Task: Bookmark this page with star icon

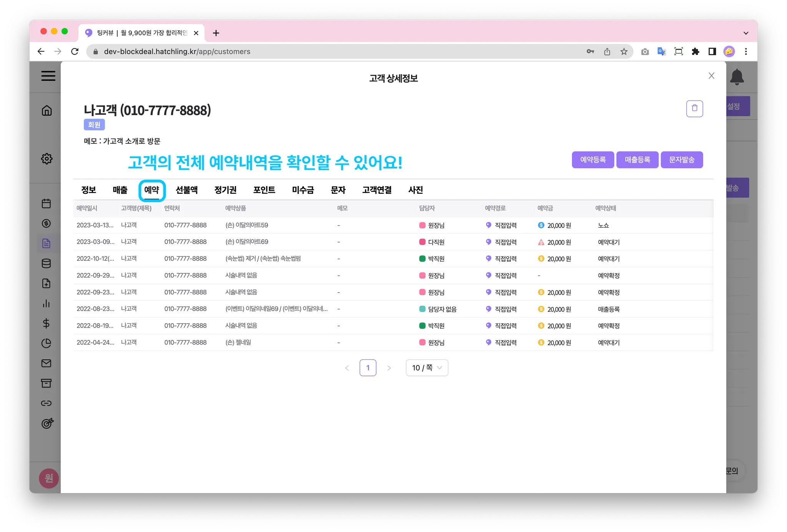Action: (624, 52)
